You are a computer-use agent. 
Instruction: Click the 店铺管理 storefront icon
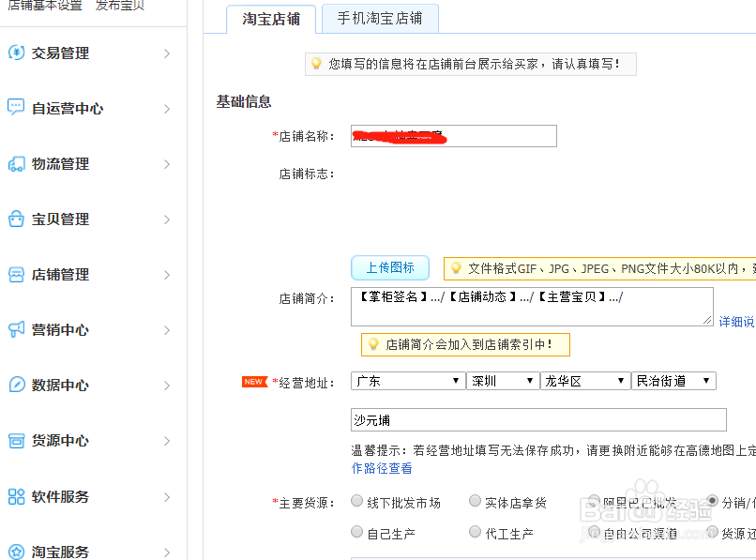16,275
